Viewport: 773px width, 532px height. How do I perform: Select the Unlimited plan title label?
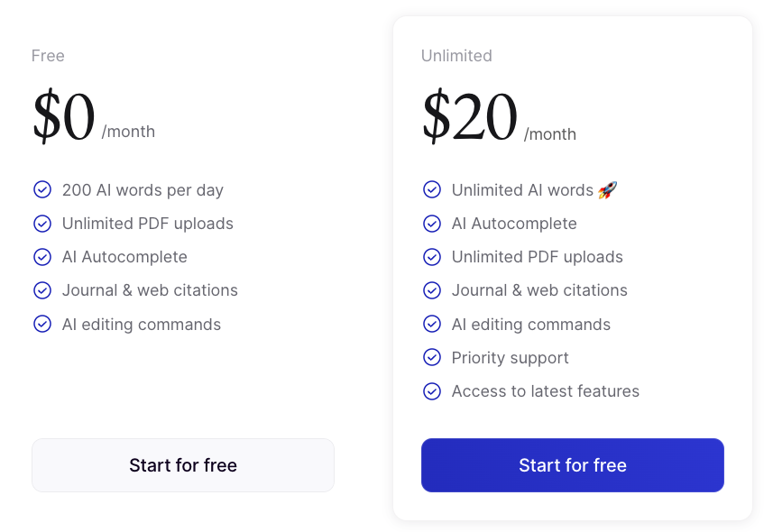(456, 56)
